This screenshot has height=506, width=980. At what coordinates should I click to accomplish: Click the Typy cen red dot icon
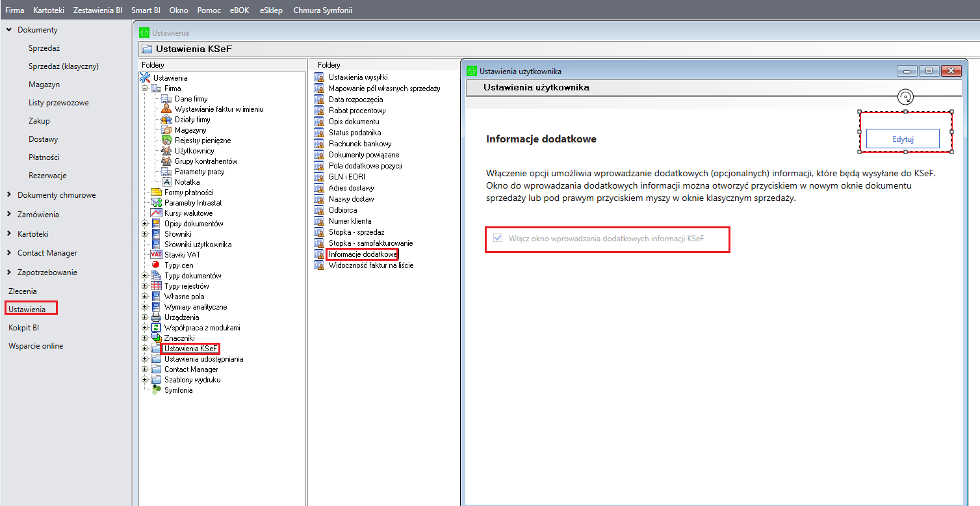tap(156, 265)
